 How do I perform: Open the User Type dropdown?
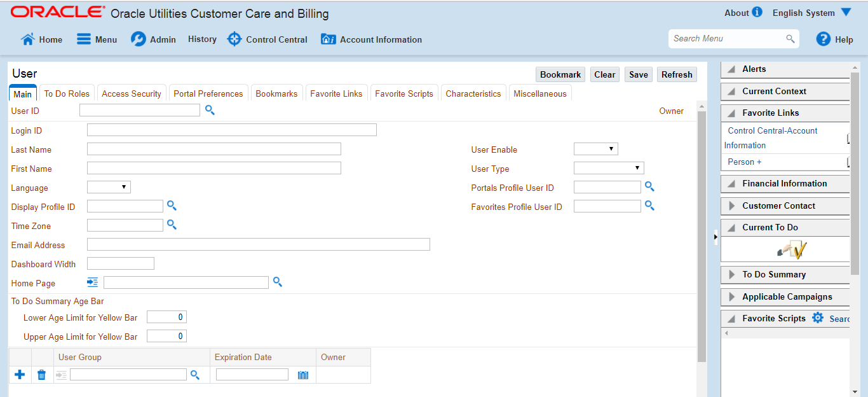609,168
